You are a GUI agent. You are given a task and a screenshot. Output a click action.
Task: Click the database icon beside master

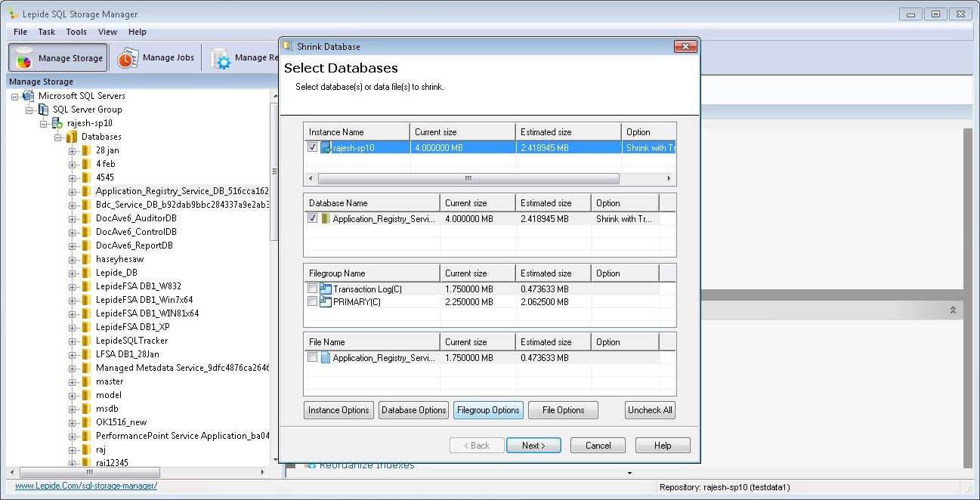click(x=85, y=381)
